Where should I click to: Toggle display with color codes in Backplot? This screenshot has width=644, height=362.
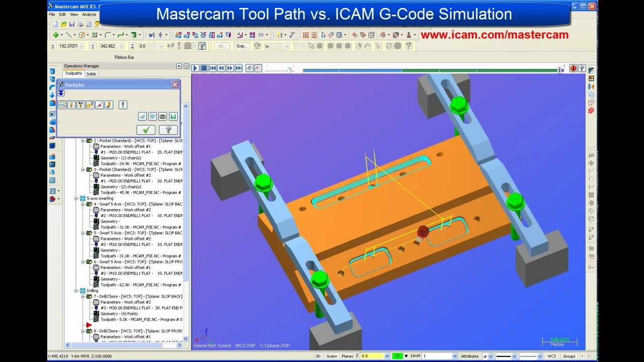pos(62,105)
